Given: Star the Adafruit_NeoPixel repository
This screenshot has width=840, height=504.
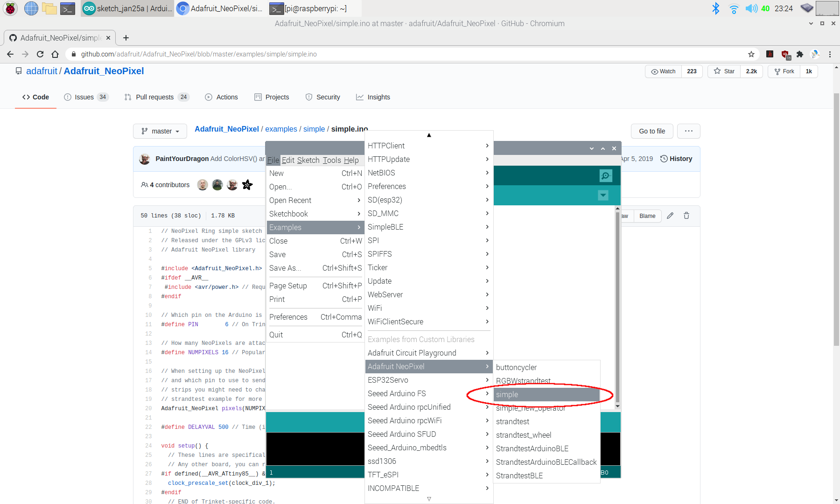Looking at the screenshot, I should click(x=724, y=71).
